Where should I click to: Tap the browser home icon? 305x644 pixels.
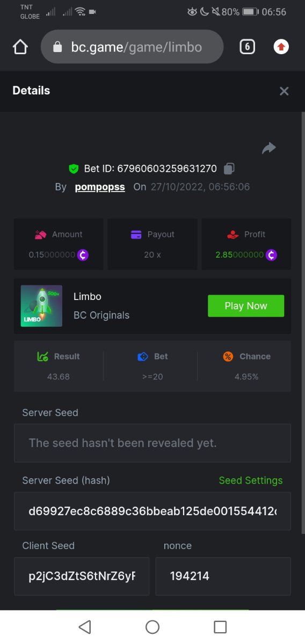[20, 47]
